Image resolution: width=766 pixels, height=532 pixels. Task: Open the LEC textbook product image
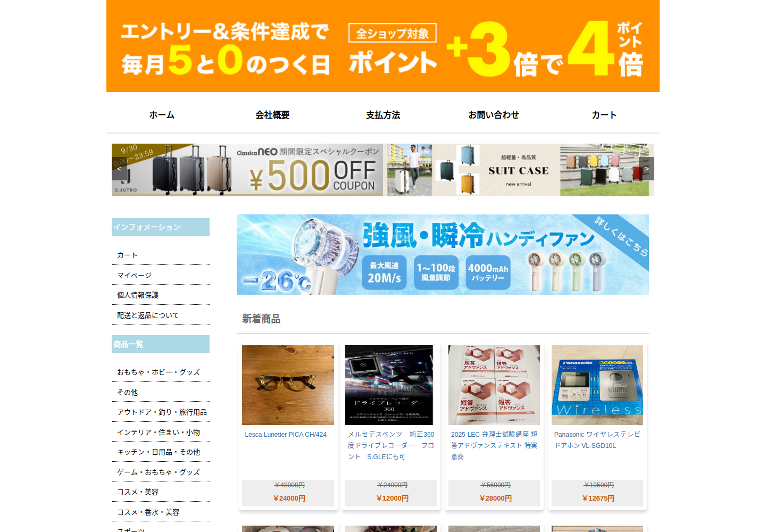[x=494, y=385]
